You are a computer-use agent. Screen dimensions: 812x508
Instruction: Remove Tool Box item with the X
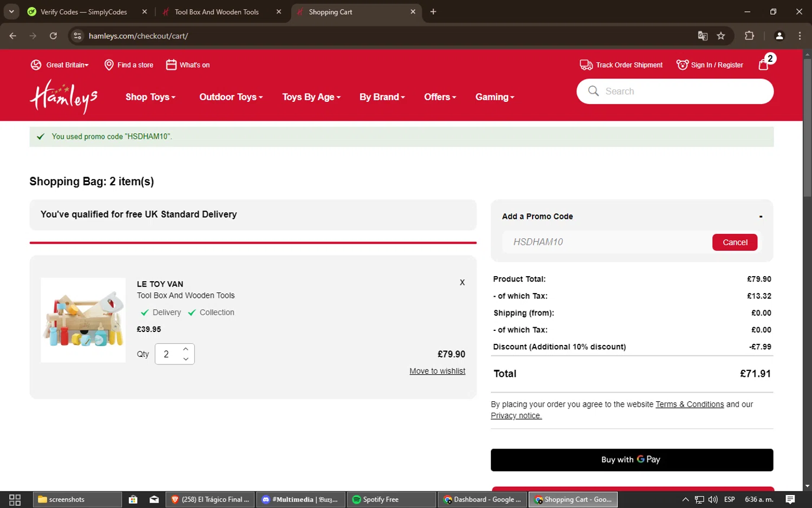coord(462,282)
